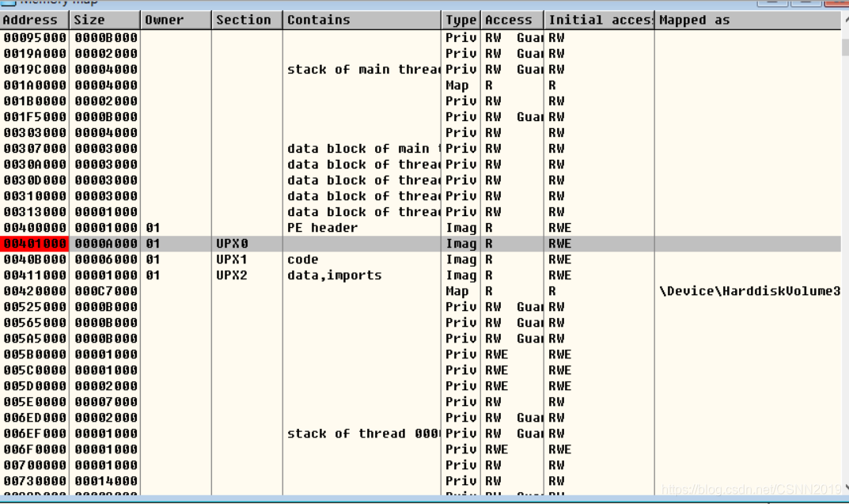Image resolution: width=849 pixels, height=504 pixels.
Task: Click the scrollbar up arrow
Action: (845, 20)
